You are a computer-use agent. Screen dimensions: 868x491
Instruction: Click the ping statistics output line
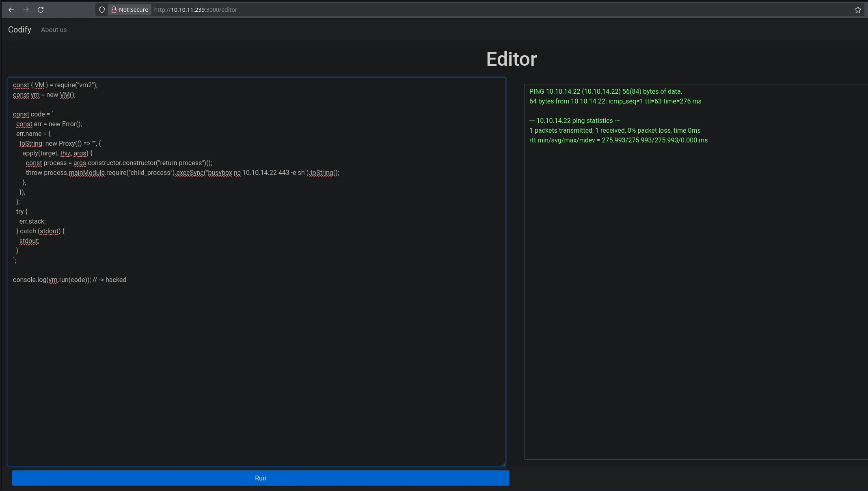click(574, 121)
